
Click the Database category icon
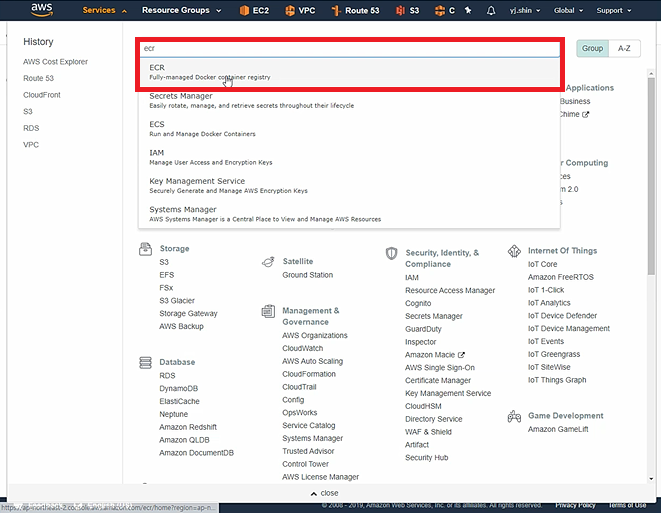tap(145, 362)
